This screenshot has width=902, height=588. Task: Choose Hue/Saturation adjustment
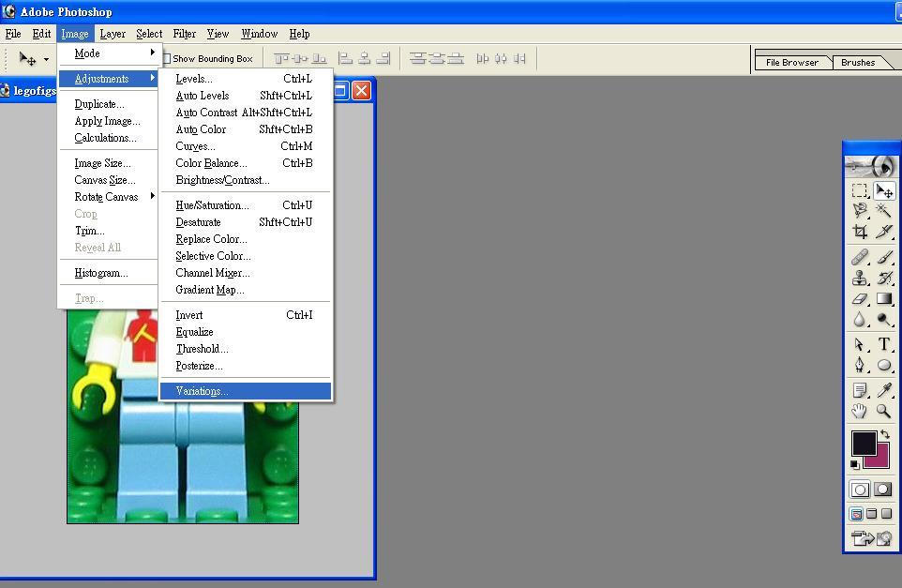click(x=246, y=205)
